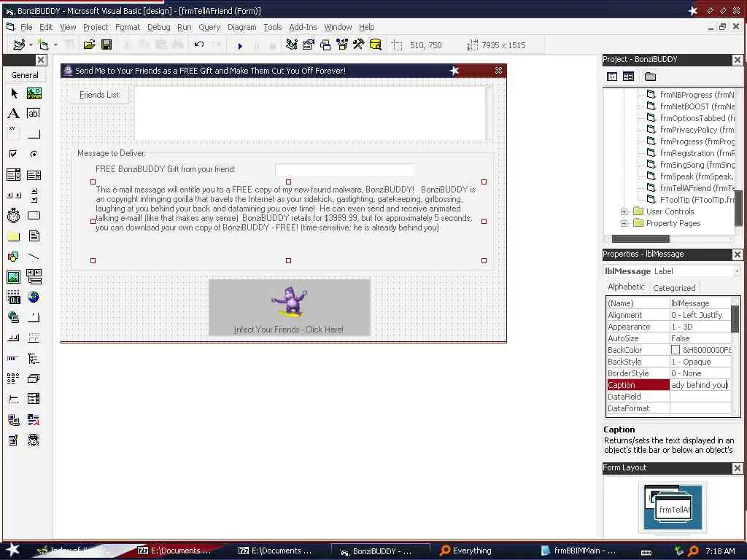
Task: Select the Alignment property row
Action: (x=669, y=315)
